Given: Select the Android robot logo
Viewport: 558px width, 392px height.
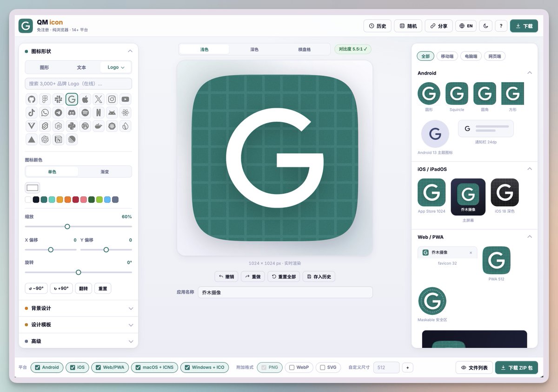Looking at the screenshot, I should point(112,112).
